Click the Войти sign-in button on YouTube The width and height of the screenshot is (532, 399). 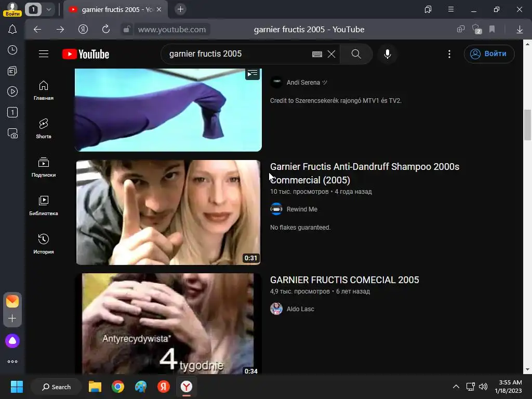pyautogui.click(x=489, y=54)
